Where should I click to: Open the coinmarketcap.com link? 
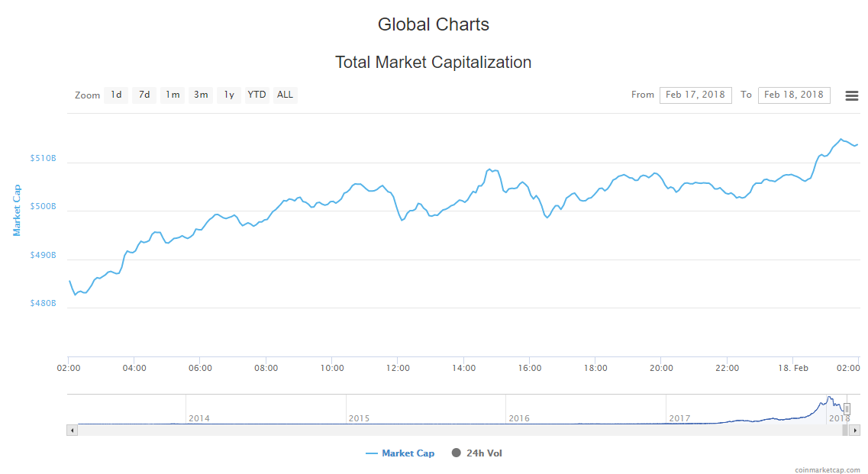[828, 467]
